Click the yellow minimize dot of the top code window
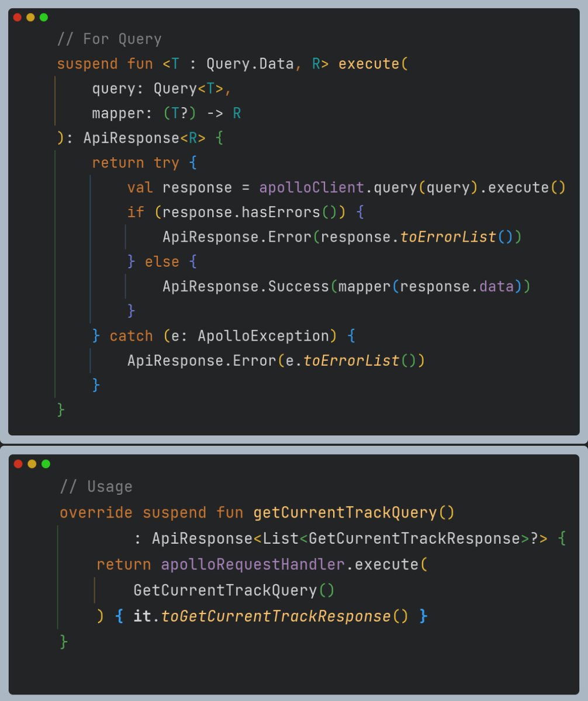 30,18
